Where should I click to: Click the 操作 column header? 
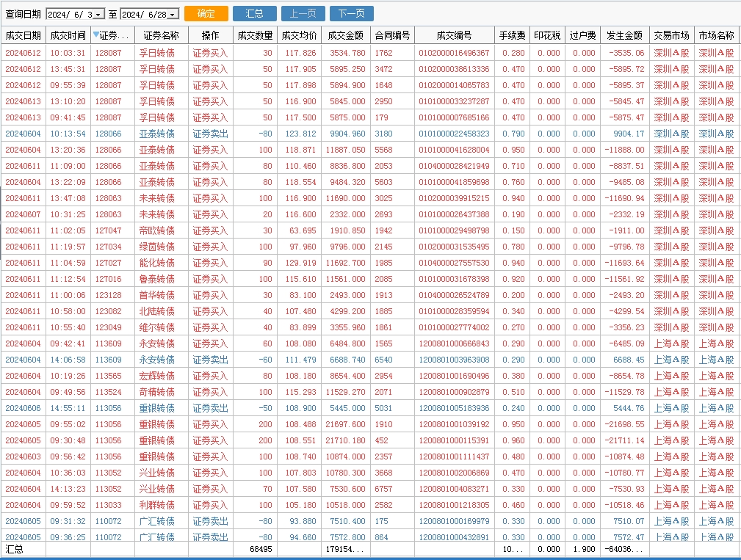click(210, 35)
